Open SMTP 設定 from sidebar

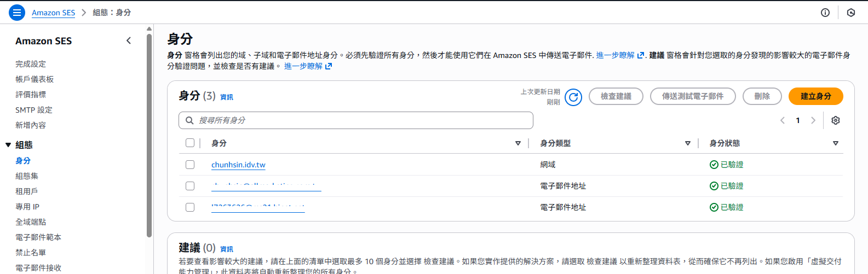click(34, 110)
